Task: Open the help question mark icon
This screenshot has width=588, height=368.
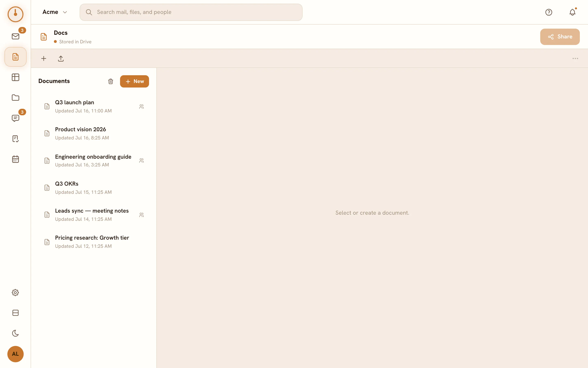Action: [x=549, y=12]
